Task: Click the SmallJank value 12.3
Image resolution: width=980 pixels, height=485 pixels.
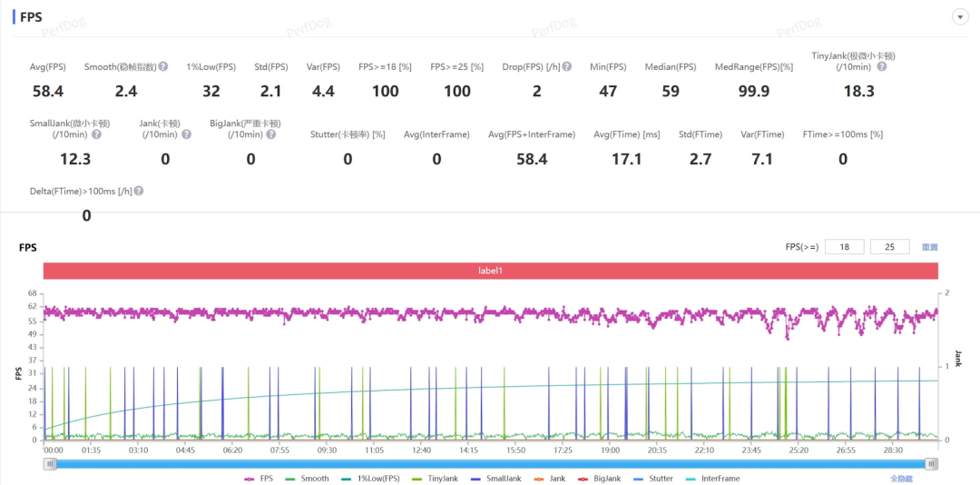Action: click(x=75, y=159)
